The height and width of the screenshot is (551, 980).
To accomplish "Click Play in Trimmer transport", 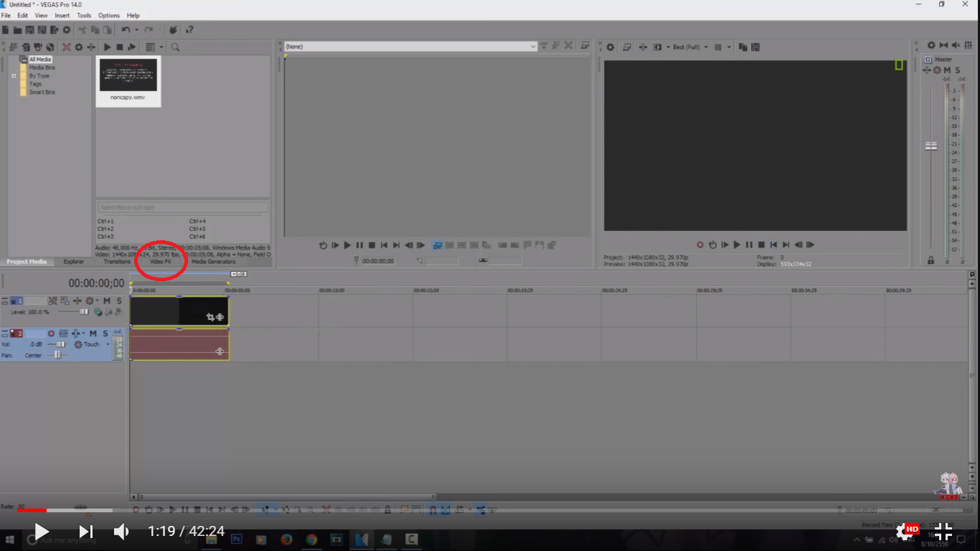I will click(347, 245).
